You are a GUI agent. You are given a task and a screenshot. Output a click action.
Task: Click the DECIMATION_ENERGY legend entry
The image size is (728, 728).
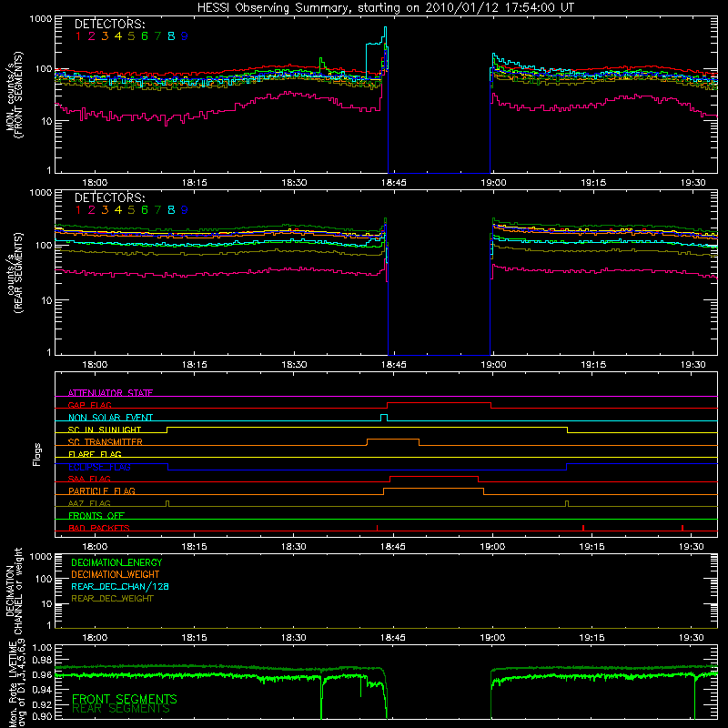(116, 562)
